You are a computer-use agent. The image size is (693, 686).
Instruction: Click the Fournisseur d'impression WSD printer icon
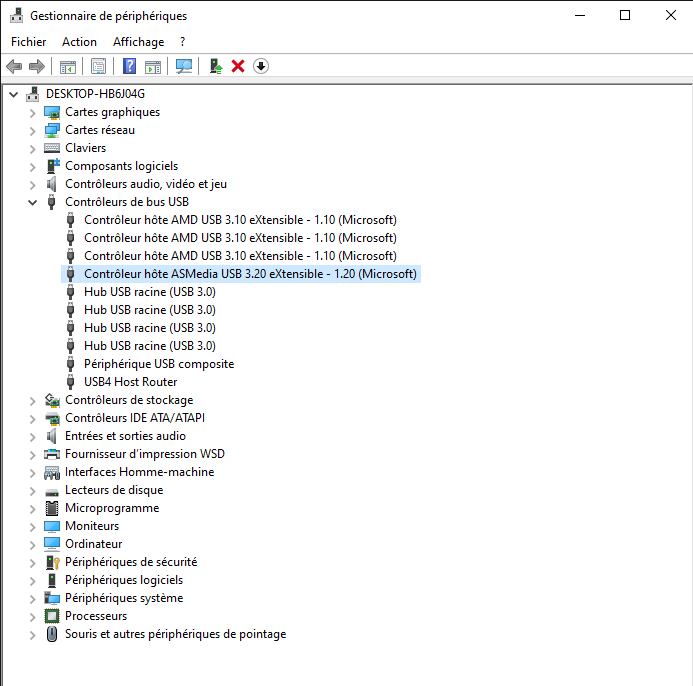click(x=52, y=454)
